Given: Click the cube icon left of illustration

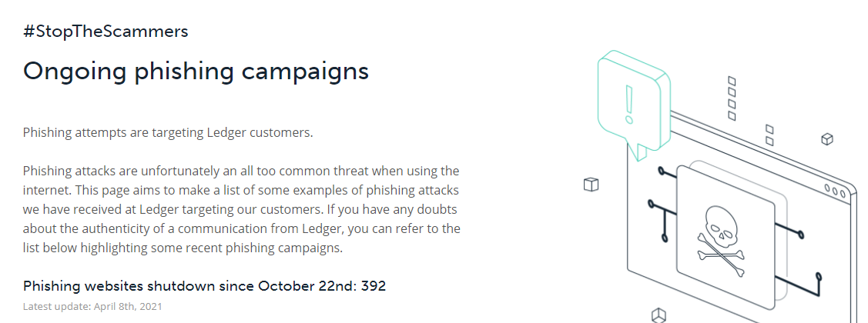Looking at the screenshot, I should (x=592, y=184).
